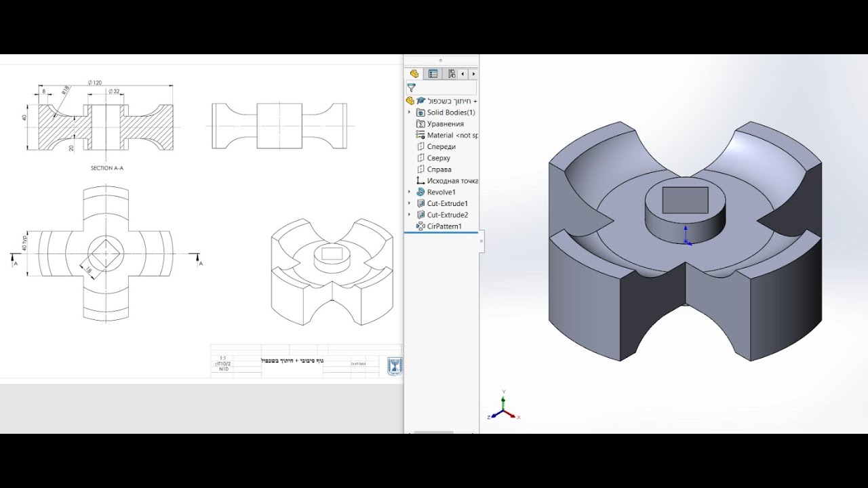
Task: Expand the Solid Bodies(1) folder
Action: click(x=409, y=113)
